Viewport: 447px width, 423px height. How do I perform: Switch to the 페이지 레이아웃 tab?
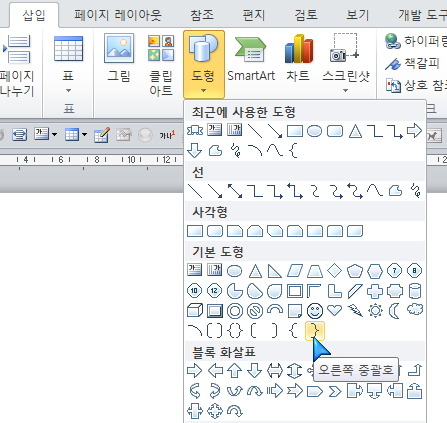tap(117, 15)
